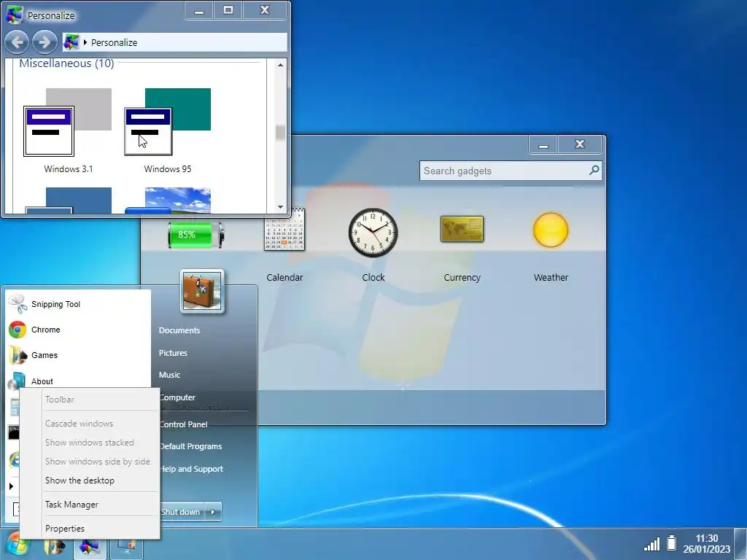Choose Show windows side by side
Image resolution: width=747 pixels, height=560 pixels.
(x=98, y=462)
